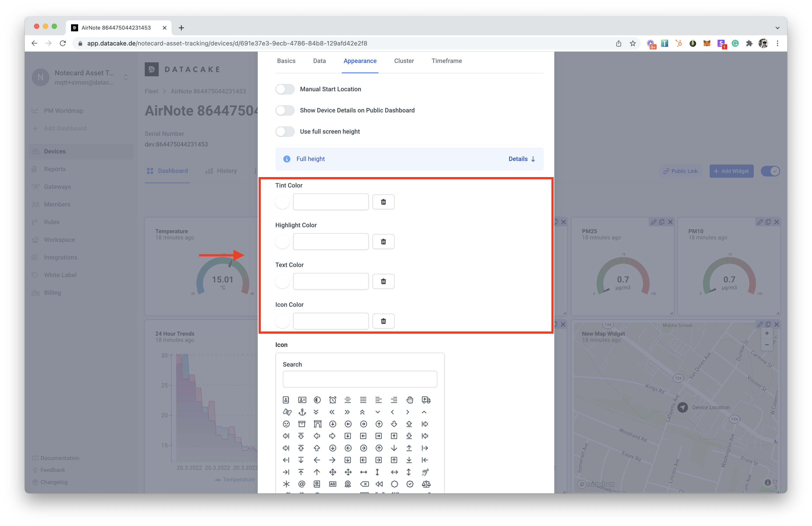The height and width of the screenshot is (526, 812).
Task: Enable Use full screen height
Action: click(x=285, y=131)
